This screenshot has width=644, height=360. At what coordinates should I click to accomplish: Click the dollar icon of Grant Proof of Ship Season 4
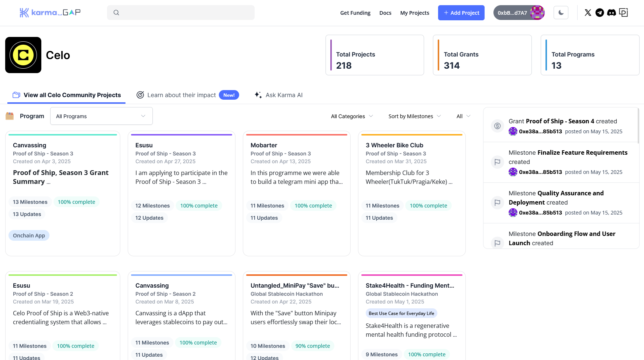tap(497, 126)
